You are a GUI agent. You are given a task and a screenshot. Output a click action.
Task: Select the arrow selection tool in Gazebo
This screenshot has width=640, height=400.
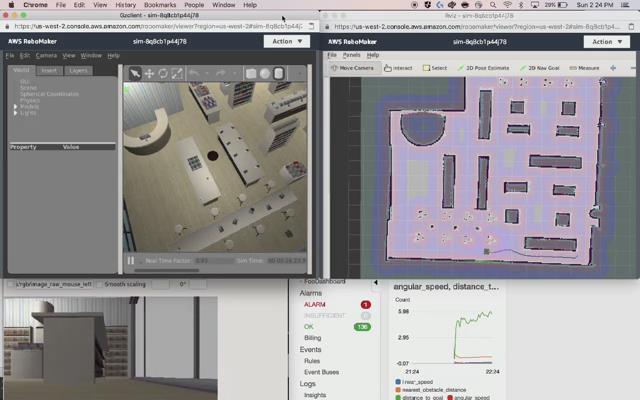coord(135,73)
